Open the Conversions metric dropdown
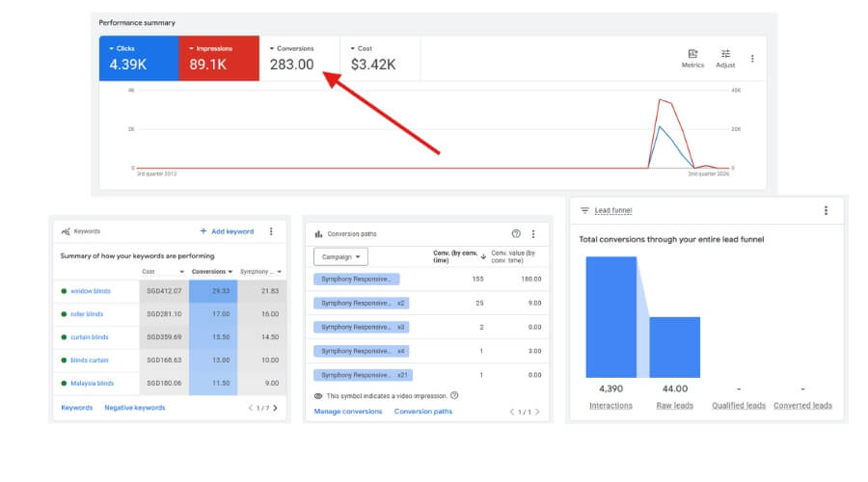This screenshot has width=868, height=482. click(272, 49)
